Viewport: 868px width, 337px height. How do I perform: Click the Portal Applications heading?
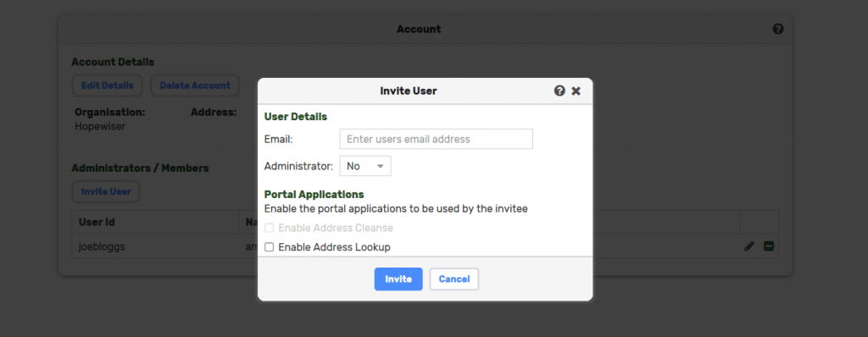(314, 194)
